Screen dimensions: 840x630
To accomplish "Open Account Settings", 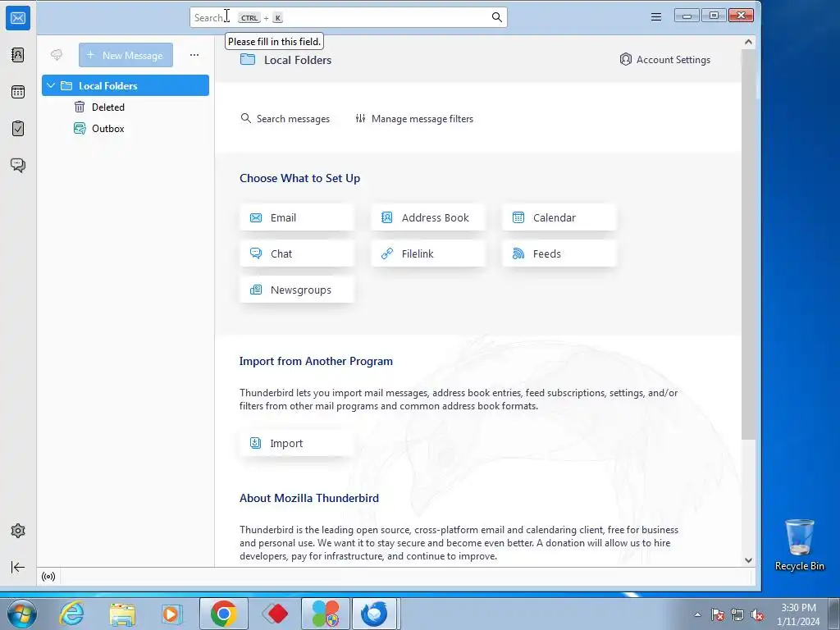I will click(x=664, y=59).
